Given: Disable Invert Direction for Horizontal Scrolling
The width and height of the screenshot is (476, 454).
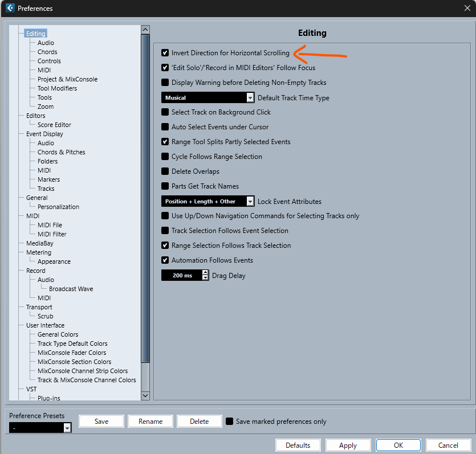Looking at the screenshot, I should (x=165, y=53).
